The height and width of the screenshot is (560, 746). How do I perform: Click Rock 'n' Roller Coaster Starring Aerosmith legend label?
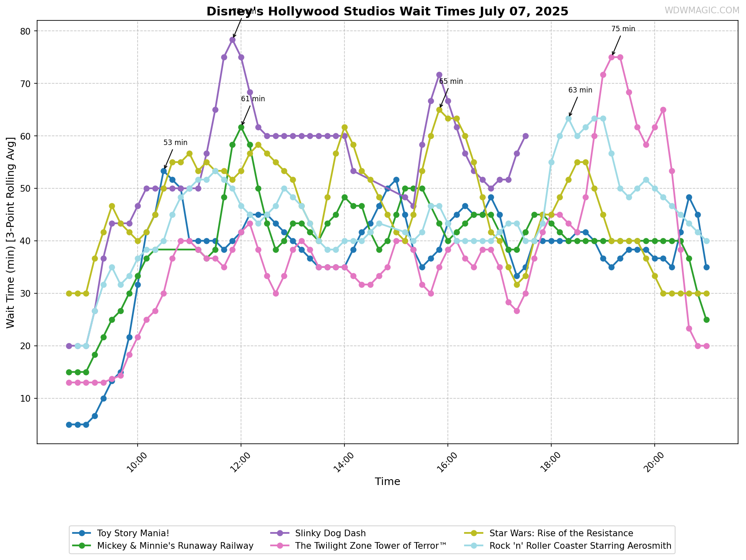(x=580, y=546)
